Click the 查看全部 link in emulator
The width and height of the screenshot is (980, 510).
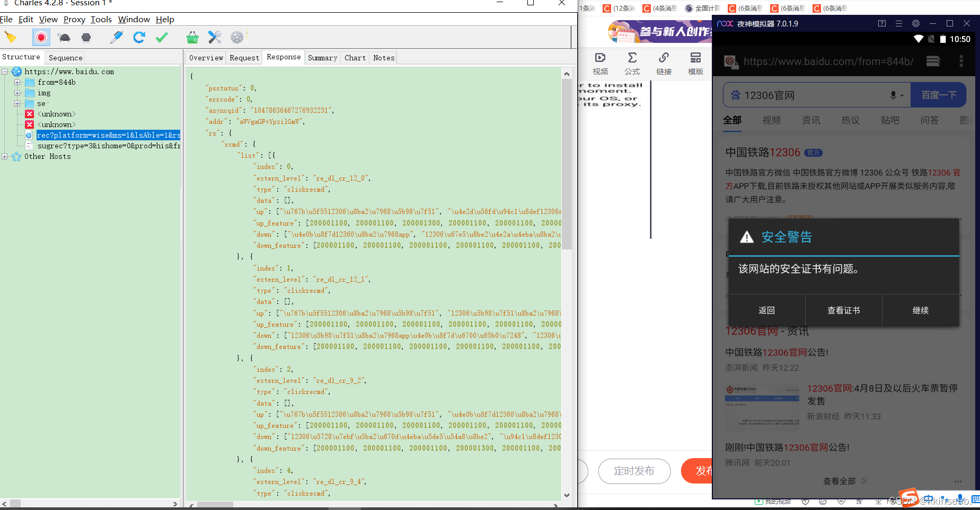844,481
